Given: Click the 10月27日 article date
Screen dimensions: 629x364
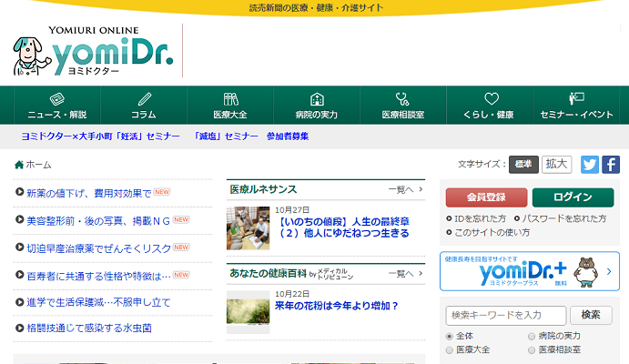Looking at the screenshot, I should 292,209.
